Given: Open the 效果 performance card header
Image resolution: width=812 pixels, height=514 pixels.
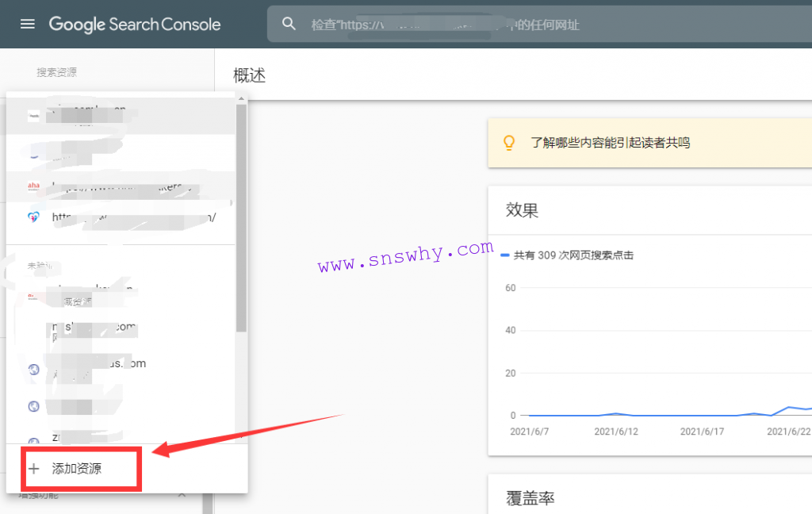Looking at the screenshot, I should [523, 210].
